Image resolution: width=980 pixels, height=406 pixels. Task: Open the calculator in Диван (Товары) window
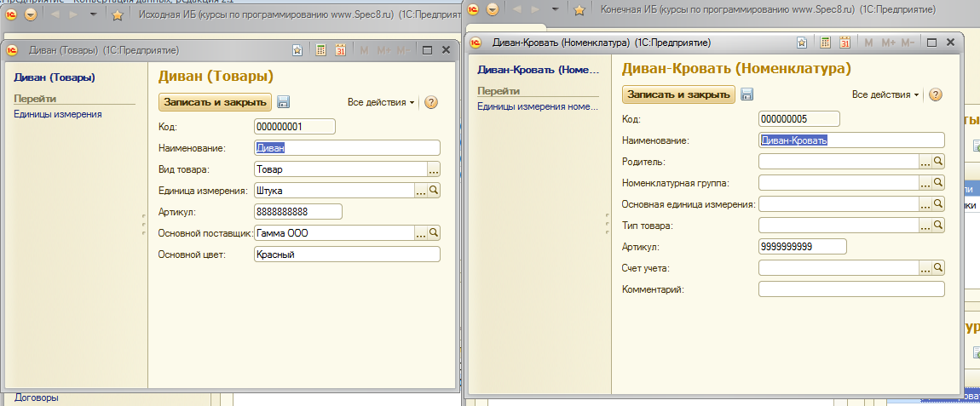pyautogui.click(x=320, y=51)
